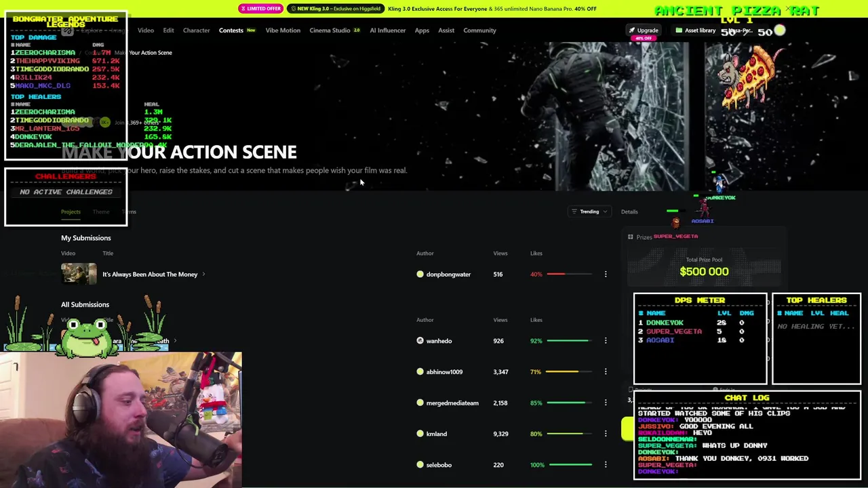Click the 3,347 views value for abhinow1009
This screenshot has height=488, width=868.
click(500, 372)
